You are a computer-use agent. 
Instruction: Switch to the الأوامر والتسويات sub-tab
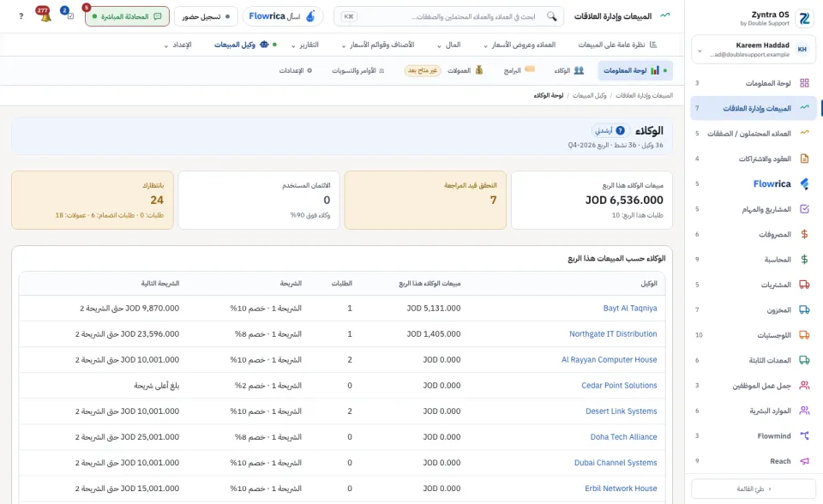point(358,70)
